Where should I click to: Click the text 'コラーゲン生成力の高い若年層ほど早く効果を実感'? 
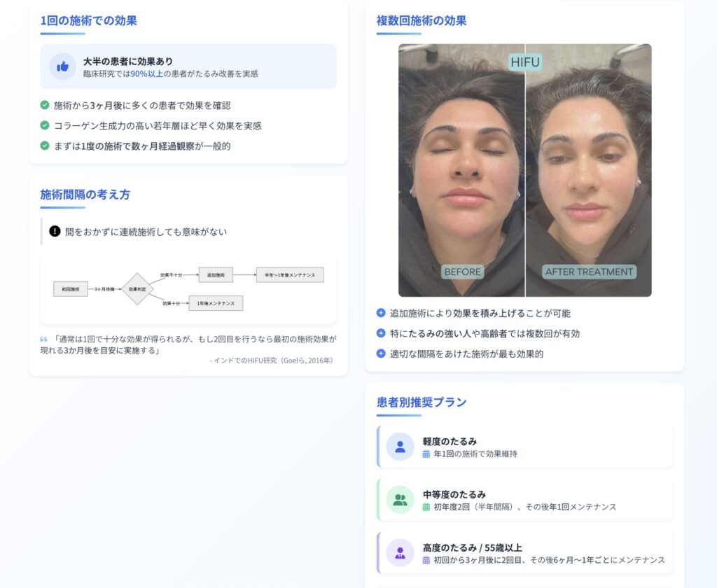click(158, 125)
